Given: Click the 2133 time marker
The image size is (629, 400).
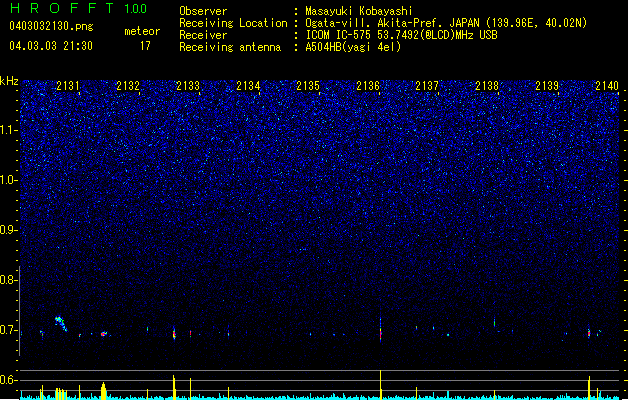Looking at the screenshot, I should coord(188,86).
